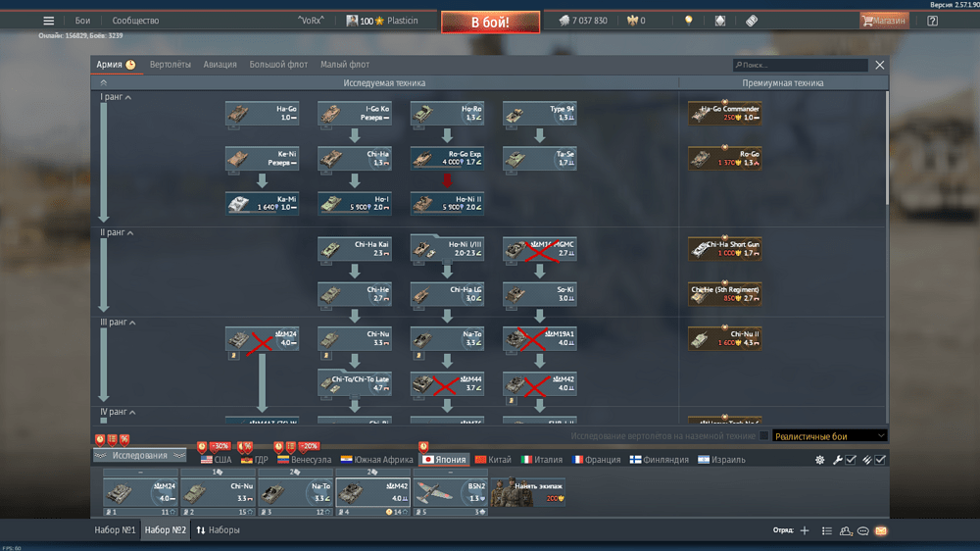
Task: Open the orange mail envelope icon
Action: [x=881, y=530]
